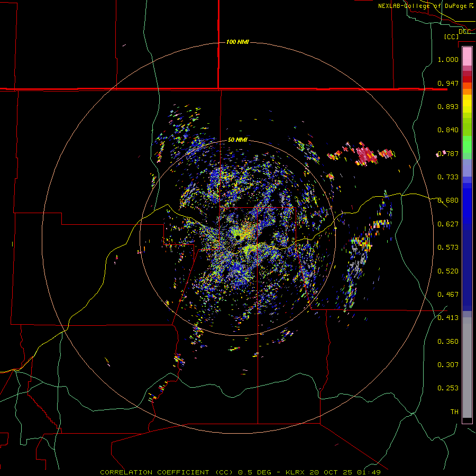Click the [CC] legend heading

tap(452, 36)
